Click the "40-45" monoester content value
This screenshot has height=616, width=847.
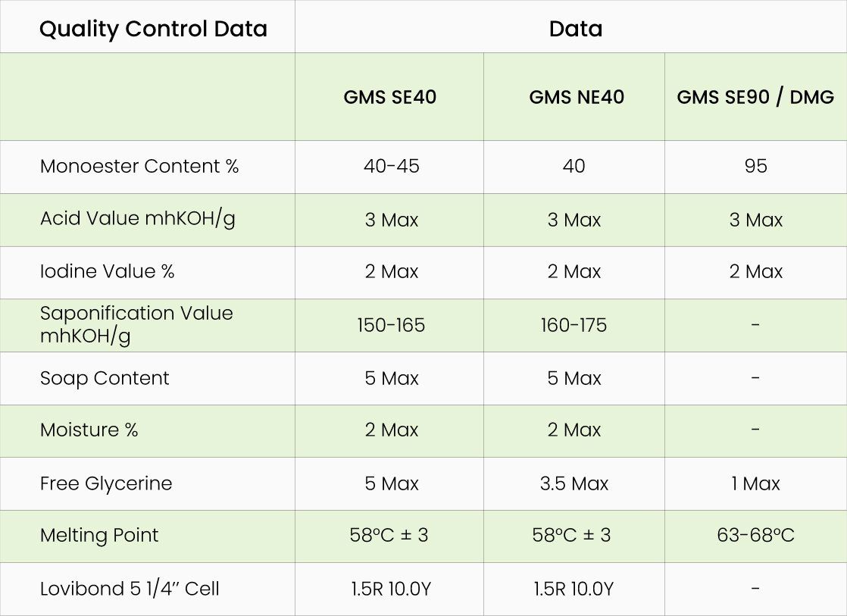coord(391,166)
